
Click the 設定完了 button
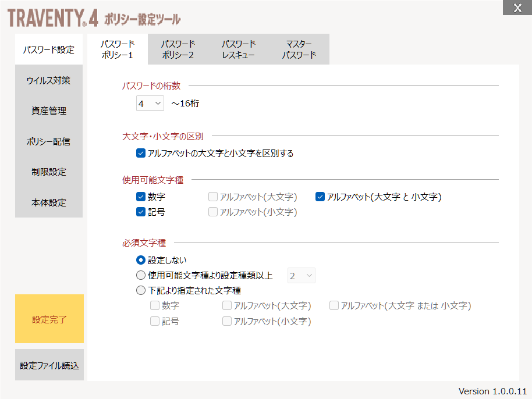pos(49,319)
